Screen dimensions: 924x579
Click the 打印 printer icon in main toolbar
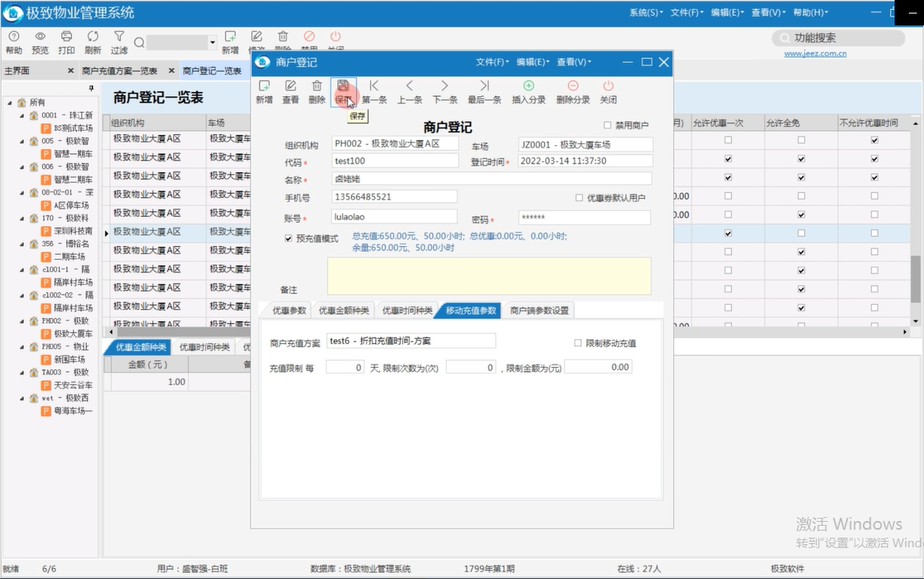click(x=67, y=37)
